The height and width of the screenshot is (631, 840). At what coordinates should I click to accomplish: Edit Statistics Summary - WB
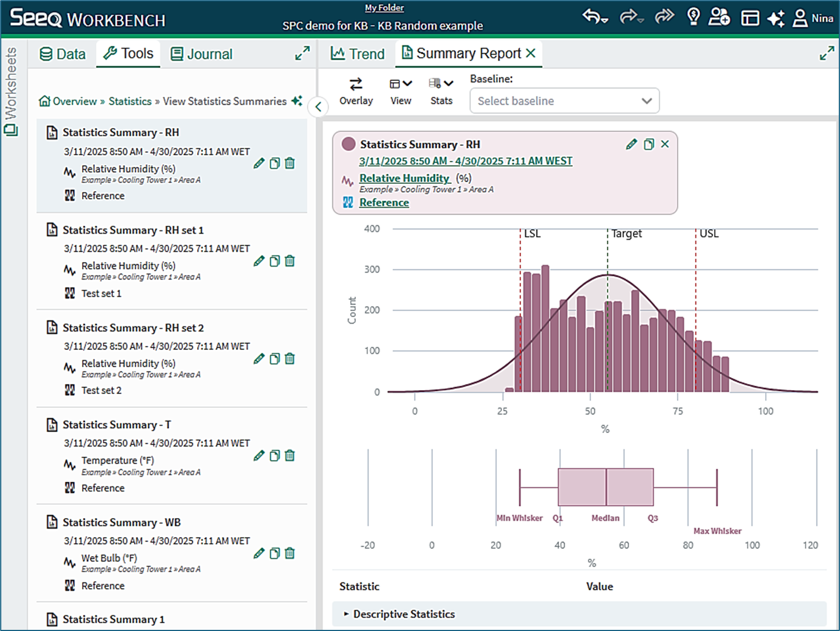click(x=259, y=553)
